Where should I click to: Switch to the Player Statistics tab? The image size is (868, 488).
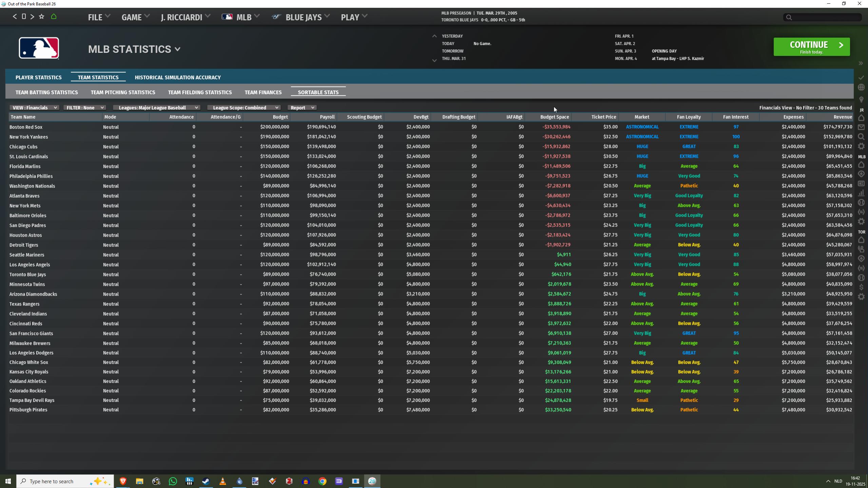38,77
